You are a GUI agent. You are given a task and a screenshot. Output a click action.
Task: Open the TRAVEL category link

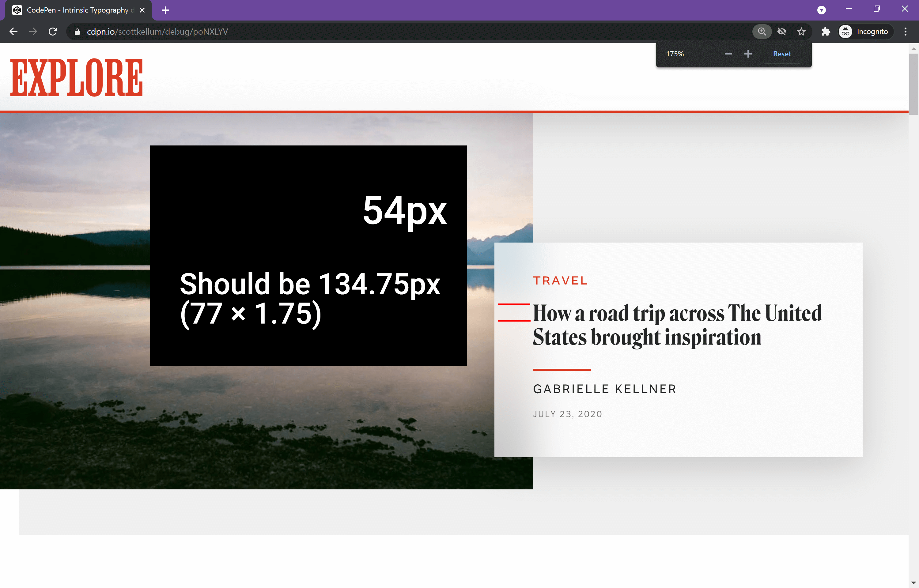[560, 280]
